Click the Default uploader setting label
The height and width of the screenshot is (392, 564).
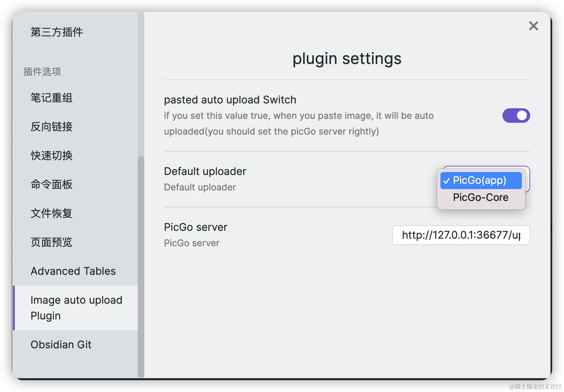(x=205, y=171)
